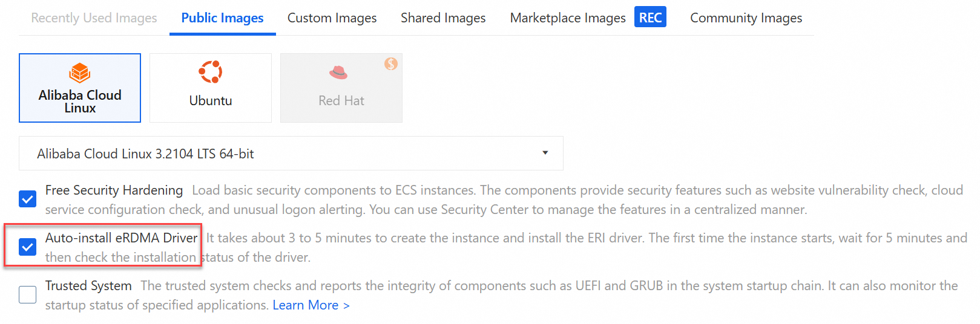Screen dimensions: 980x324
Task: Click the Ubuntu logo icon
Action: pyautogui.click(x=211, y=72)
